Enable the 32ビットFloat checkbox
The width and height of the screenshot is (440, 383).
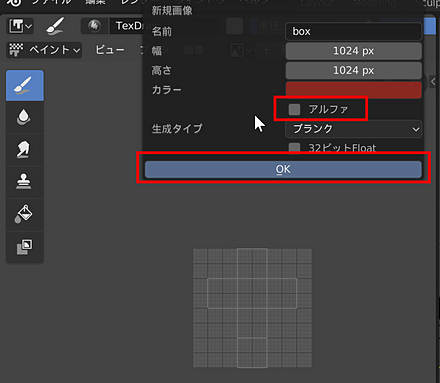pyautogui.click(x=294, y=148)
